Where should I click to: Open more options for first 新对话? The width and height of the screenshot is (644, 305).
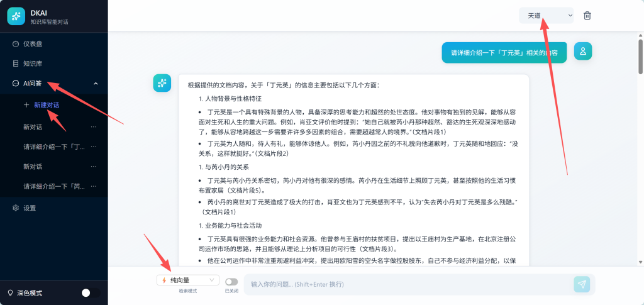(x=94, y=127)
